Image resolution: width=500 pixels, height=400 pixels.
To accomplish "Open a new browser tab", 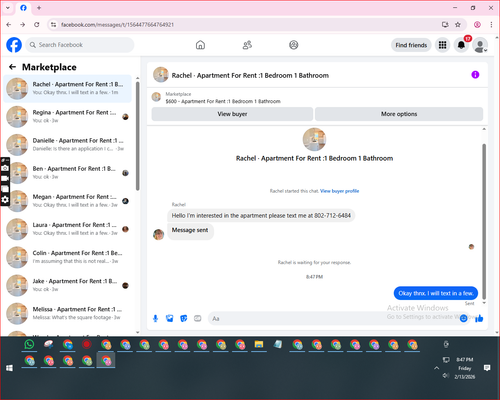I will pyautogui.click(x=39, y=8).
